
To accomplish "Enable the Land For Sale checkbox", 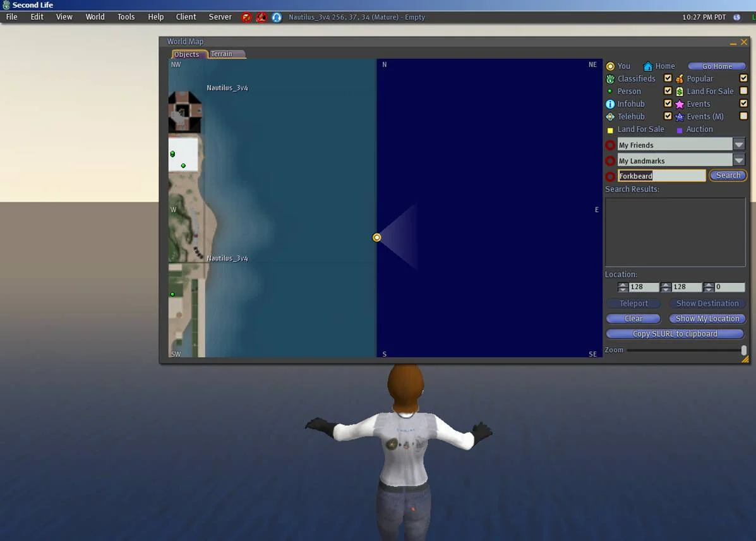I will click(743, 91).
